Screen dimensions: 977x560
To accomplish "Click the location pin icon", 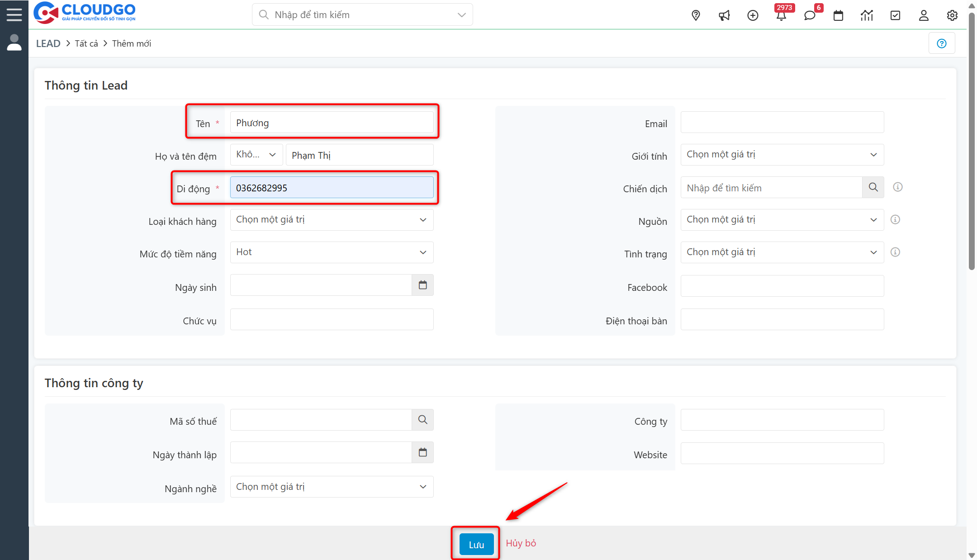I will click(x=696, y=15).
